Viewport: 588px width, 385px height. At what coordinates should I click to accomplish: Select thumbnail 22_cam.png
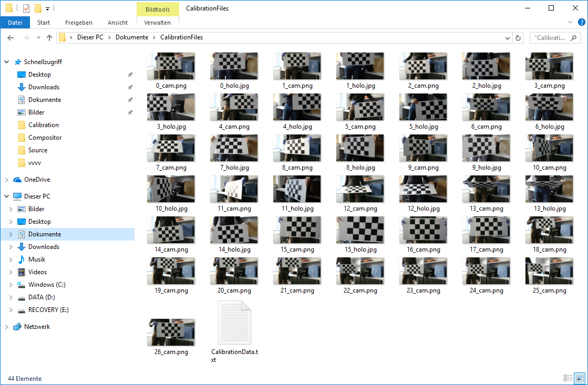tap(360, 270)
